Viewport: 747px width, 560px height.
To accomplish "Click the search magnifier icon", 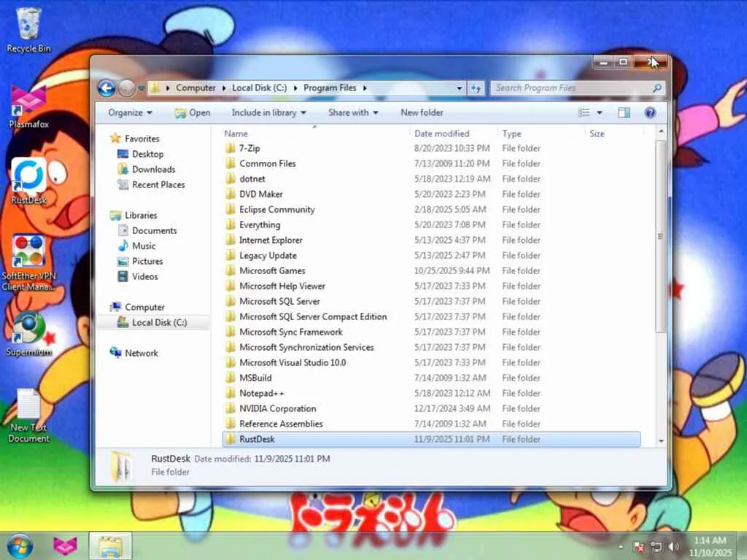I will coord(657,87).
